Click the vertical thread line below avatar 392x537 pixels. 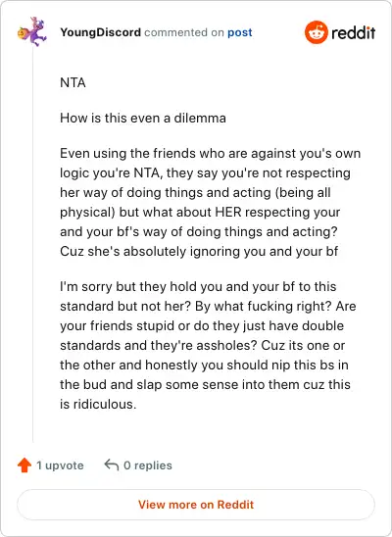pos(33,245)
